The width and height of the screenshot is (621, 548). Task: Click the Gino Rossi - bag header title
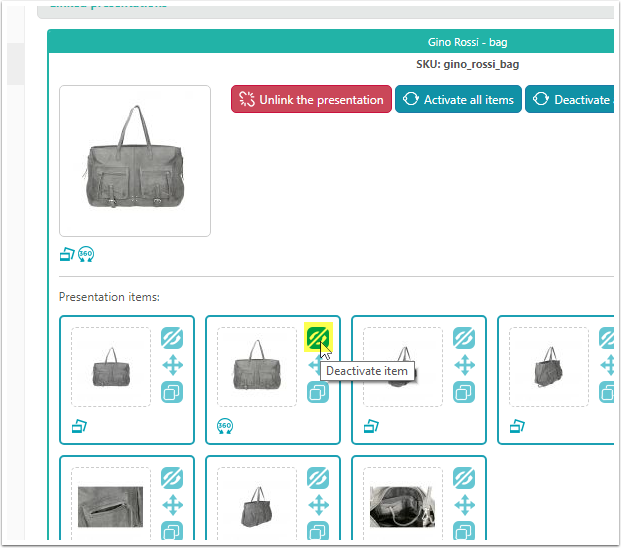pyautogui.click(x=467, y=42)
